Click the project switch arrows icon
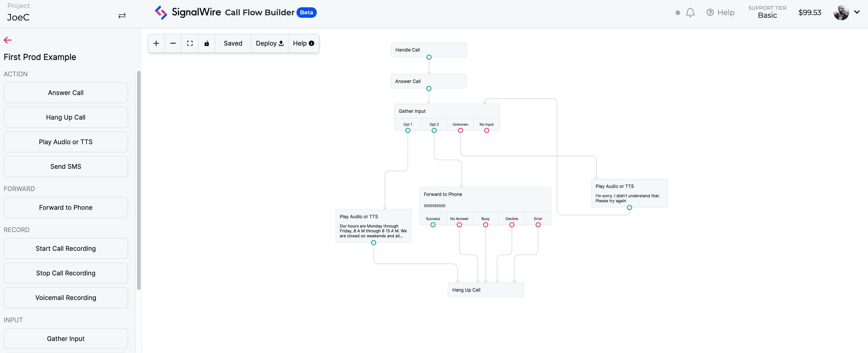 point(122,16)
